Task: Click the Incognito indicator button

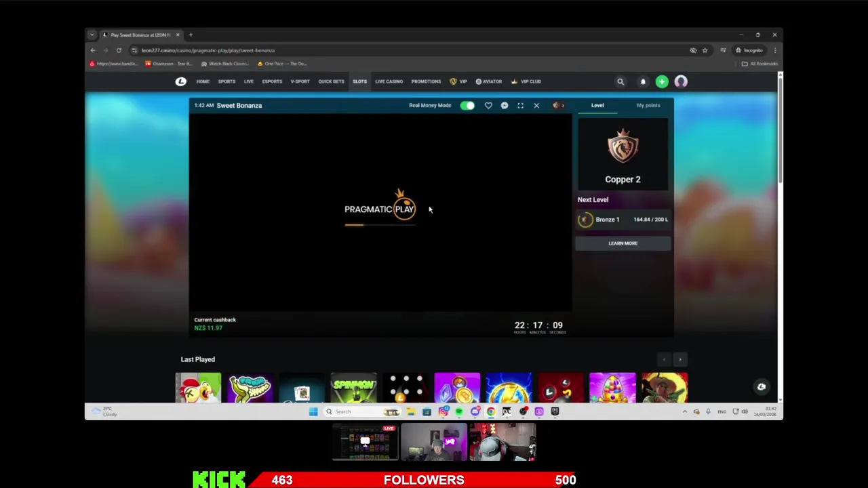Action: coord(749,50)
